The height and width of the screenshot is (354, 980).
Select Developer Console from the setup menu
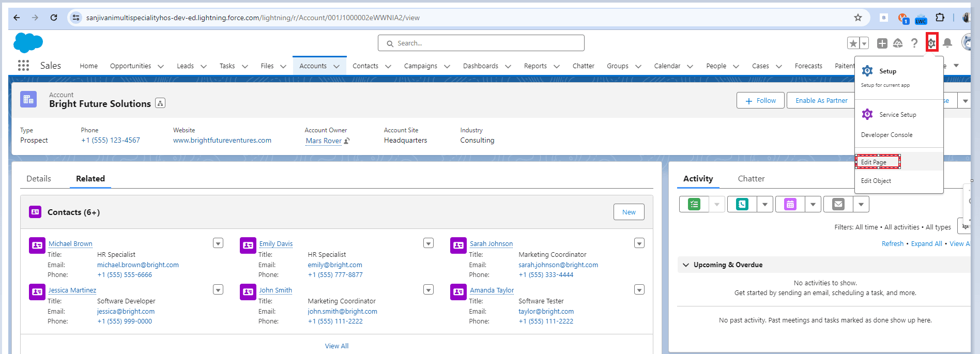pos(886,134)
